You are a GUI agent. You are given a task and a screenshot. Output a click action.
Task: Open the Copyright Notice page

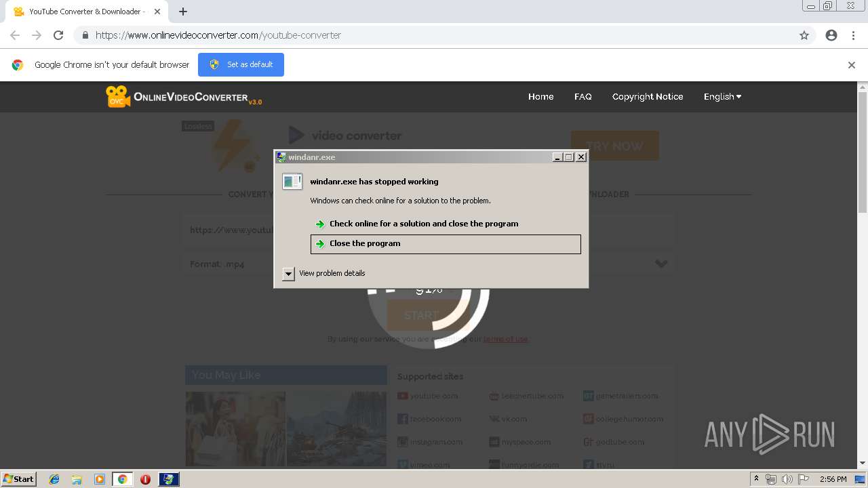[x=648, y=97]
